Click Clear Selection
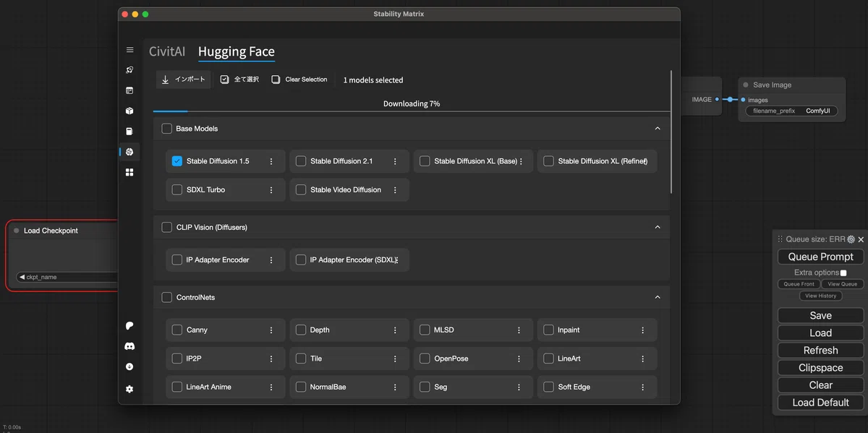This screenshot has width=868, height=433. tap(299, 80)
